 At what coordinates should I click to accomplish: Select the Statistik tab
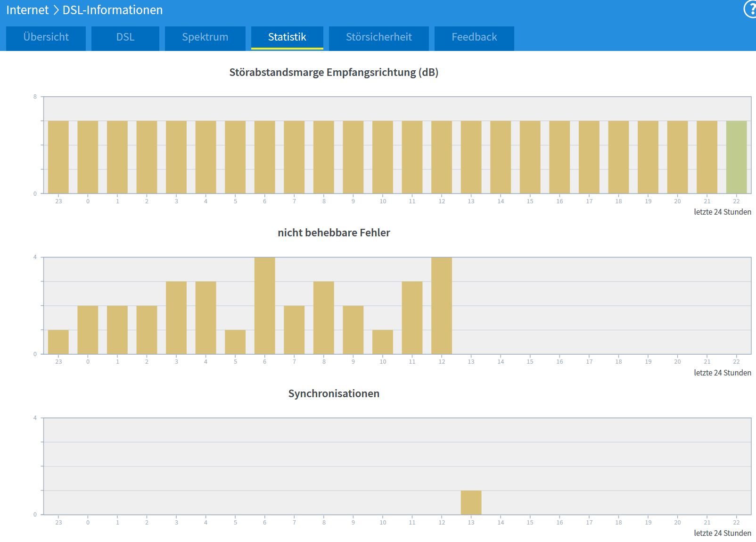(287, 38)
